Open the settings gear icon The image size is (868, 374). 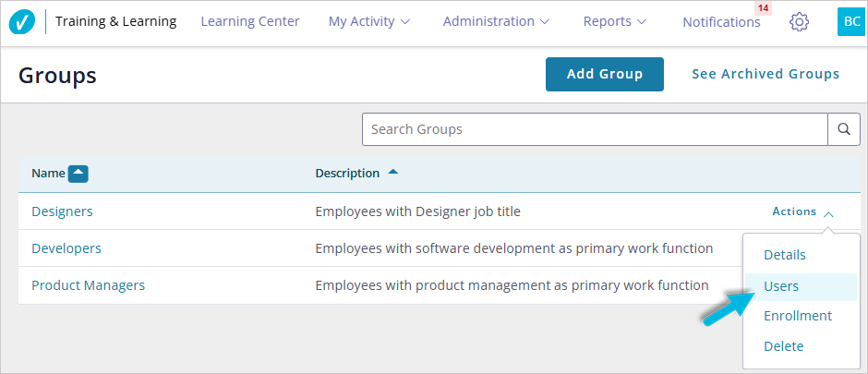(799, 22)
